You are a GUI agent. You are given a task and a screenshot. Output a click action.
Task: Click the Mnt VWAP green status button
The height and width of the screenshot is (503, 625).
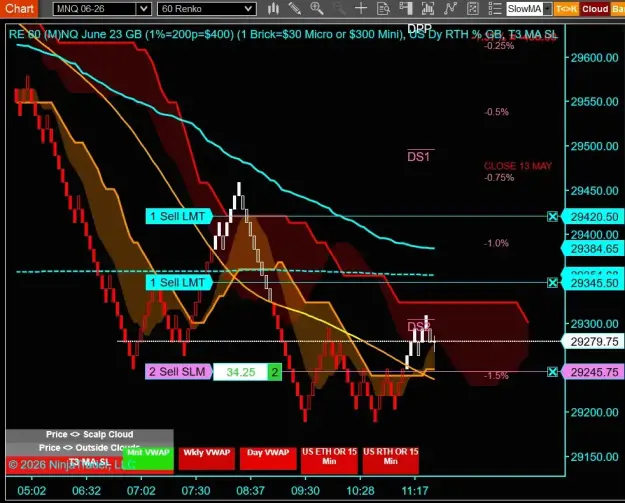[148, 458]
